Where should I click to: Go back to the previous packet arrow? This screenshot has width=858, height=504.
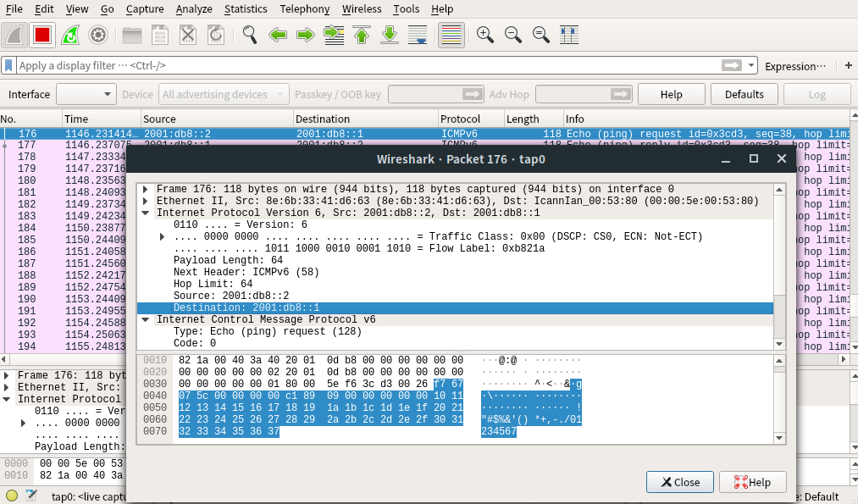[278, 35]
